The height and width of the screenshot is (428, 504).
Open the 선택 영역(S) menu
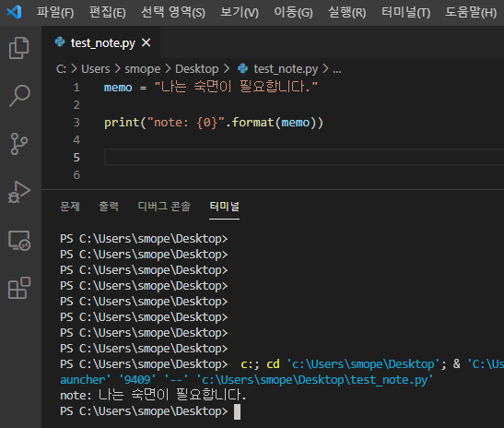[173, 13]
